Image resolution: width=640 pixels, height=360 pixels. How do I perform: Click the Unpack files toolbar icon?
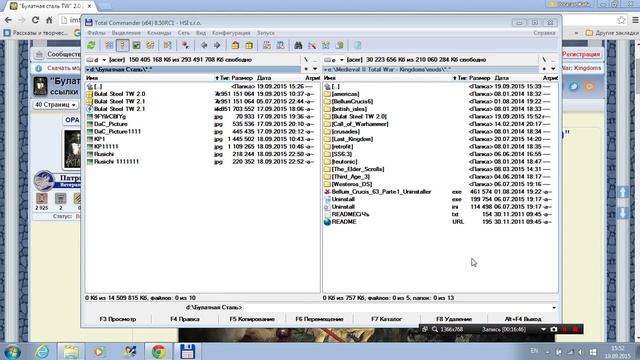click(249, 45)
